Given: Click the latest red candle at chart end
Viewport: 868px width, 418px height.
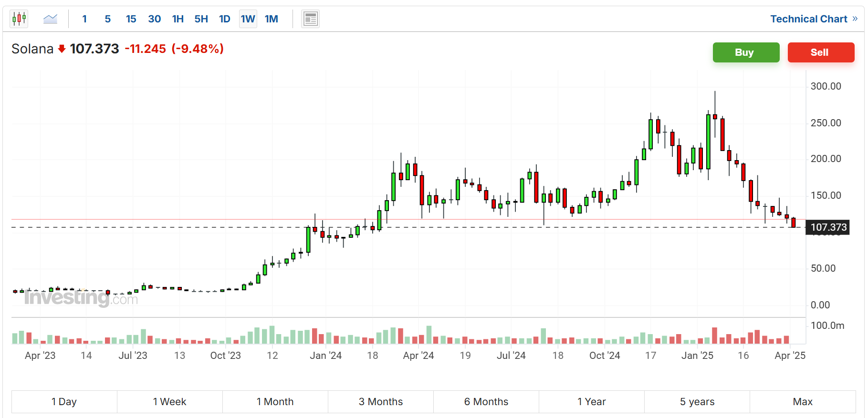Looking at the screenshot, I should pos(794,223).
